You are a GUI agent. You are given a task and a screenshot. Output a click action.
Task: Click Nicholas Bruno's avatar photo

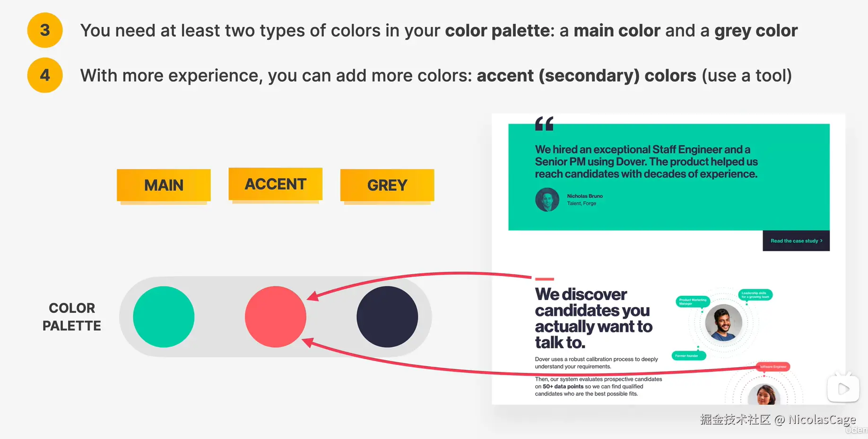point(547,199)
